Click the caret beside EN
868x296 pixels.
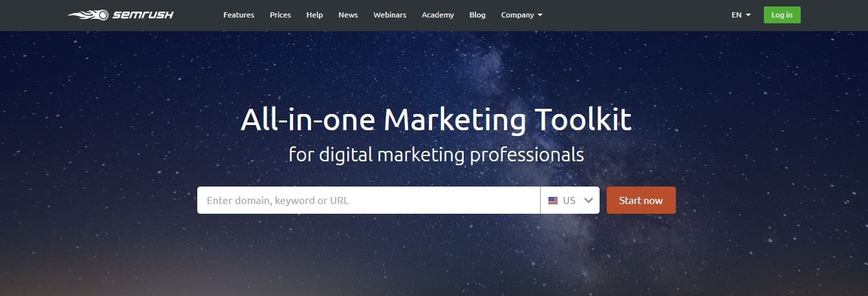click(748, 15)
